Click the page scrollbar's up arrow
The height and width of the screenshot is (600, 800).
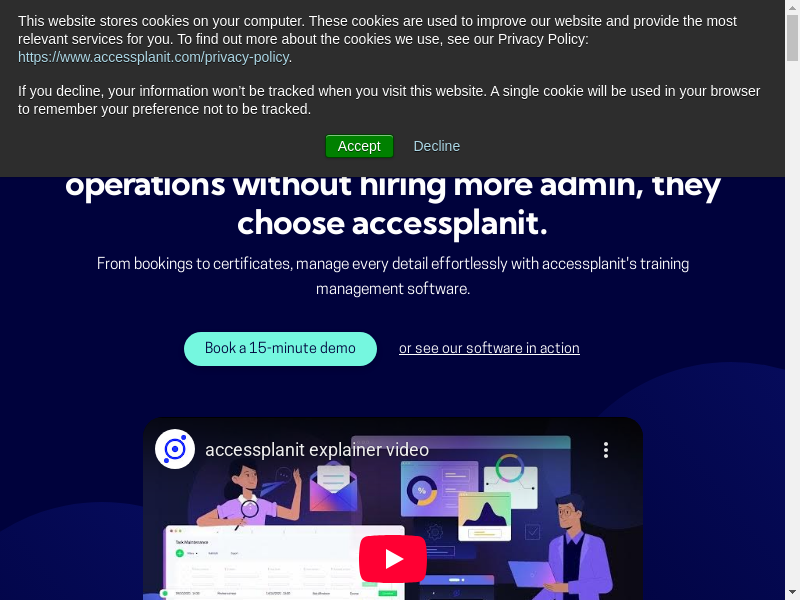pyautogui.click(x=792, y=7)
